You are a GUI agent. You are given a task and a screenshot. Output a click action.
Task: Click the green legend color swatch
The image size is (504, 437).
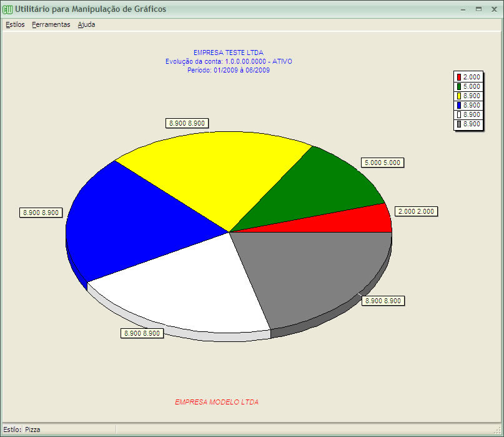click(459, 86)
